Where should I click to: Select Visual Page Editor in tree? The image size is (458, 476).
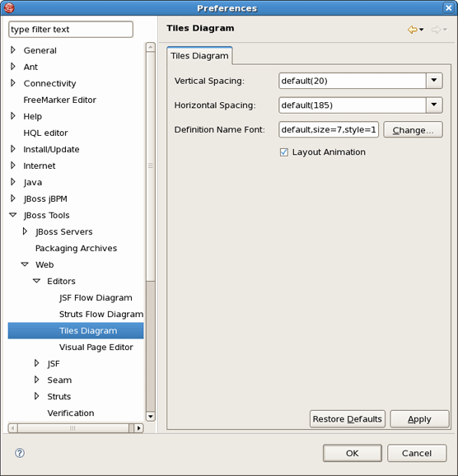coord(96,347)
